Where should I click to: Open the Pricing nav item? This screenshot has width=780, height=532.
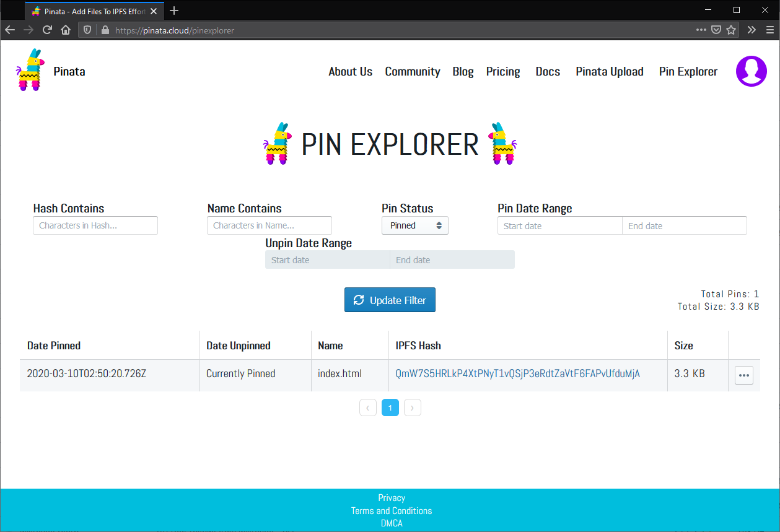coord(503,71)
